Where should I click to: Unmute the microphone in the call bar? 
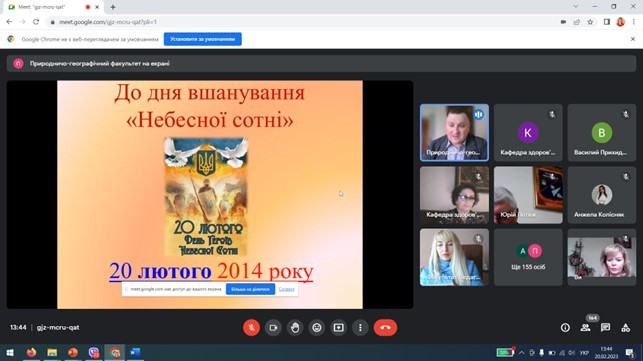(251, 328)
